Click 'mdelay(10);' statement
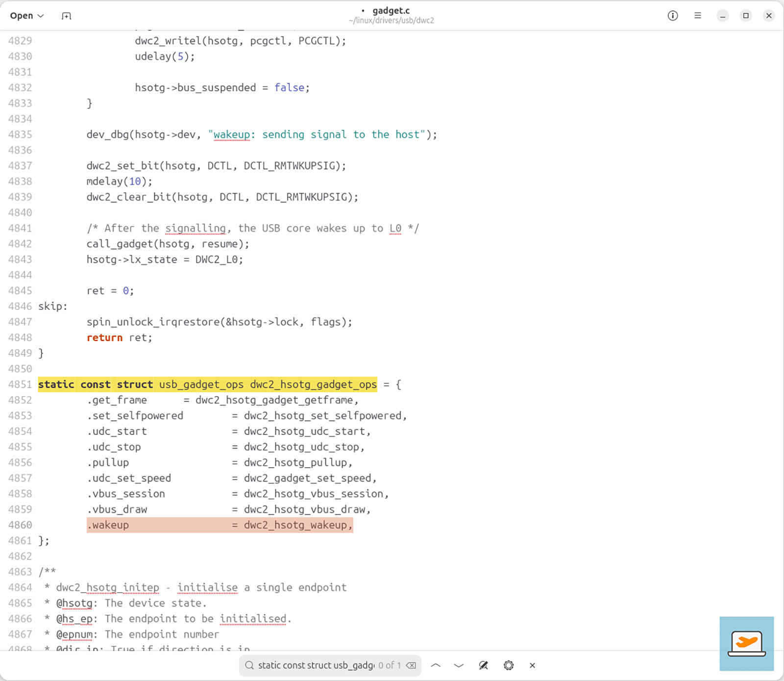 click(x=120, y=181)
